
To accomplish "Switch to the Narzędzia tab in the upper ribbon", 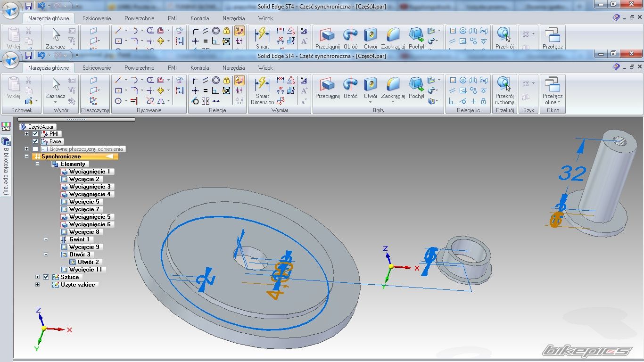I will click(x=234, y=18).
